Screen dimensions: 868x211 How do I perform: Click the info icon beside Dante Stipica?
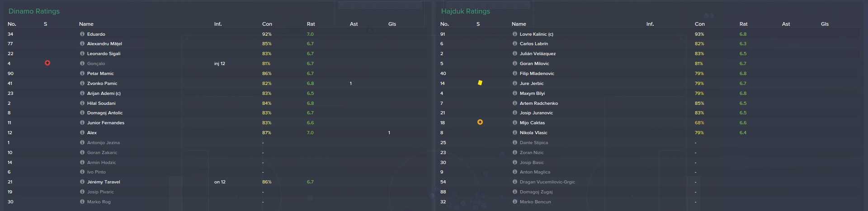point(515,142)
